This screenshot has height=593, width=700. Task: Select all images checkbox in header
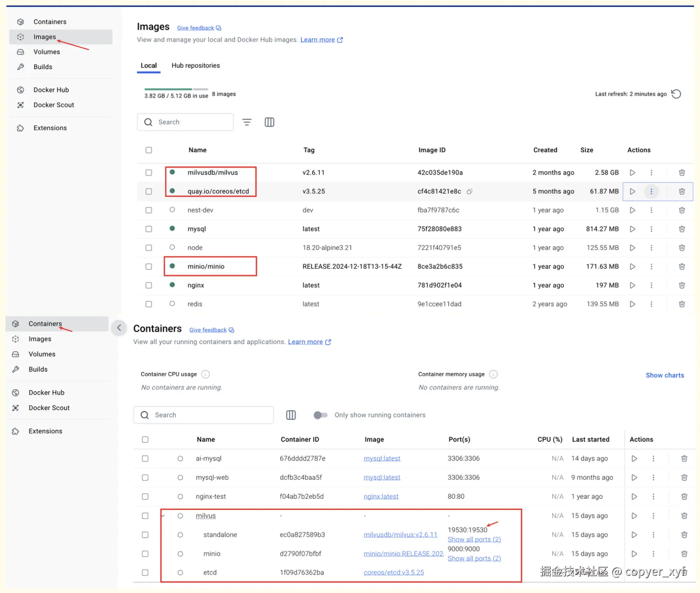[x=148, y=150]
